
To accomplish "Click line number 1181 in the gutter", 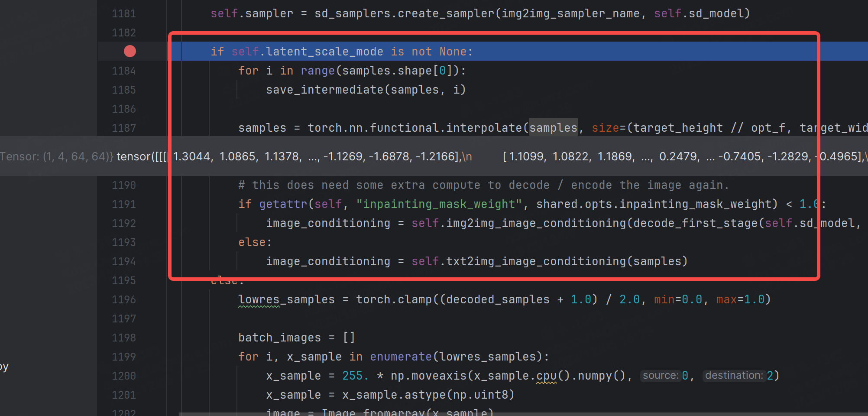I will 124,13.
